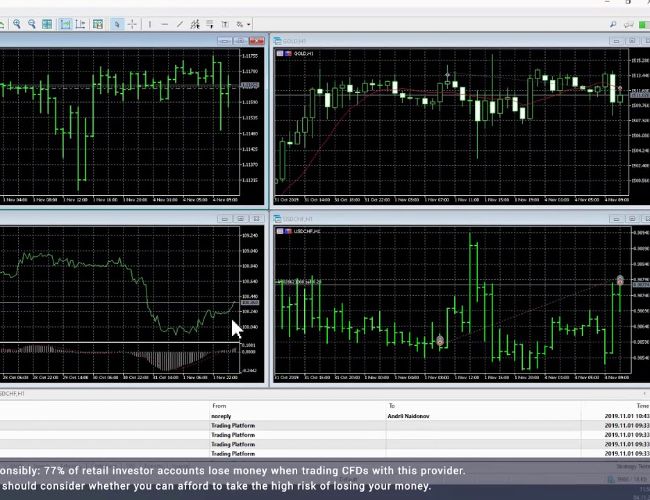
Task: Open the noreply message in mailbox
Action: tap(222, 415)
